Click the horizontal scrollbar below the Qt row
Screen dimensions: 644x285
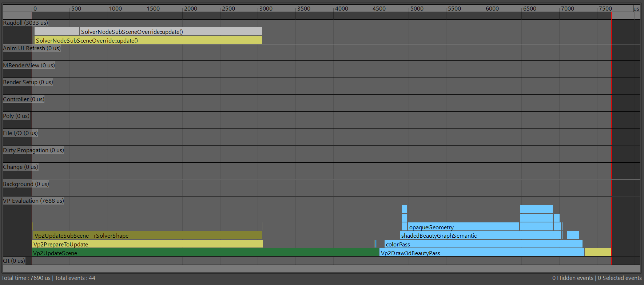coord(322,269)
